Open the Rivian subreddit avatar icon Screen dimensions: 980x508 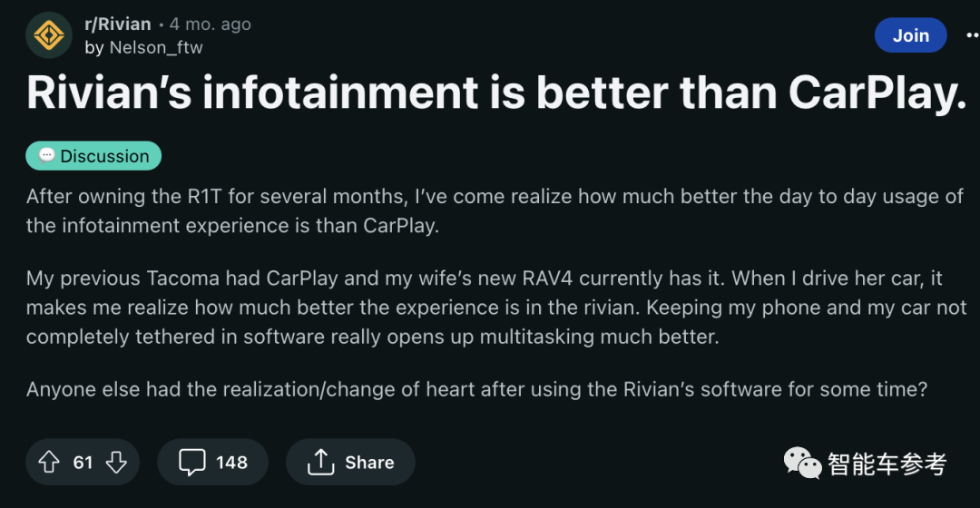pos(49,35)
